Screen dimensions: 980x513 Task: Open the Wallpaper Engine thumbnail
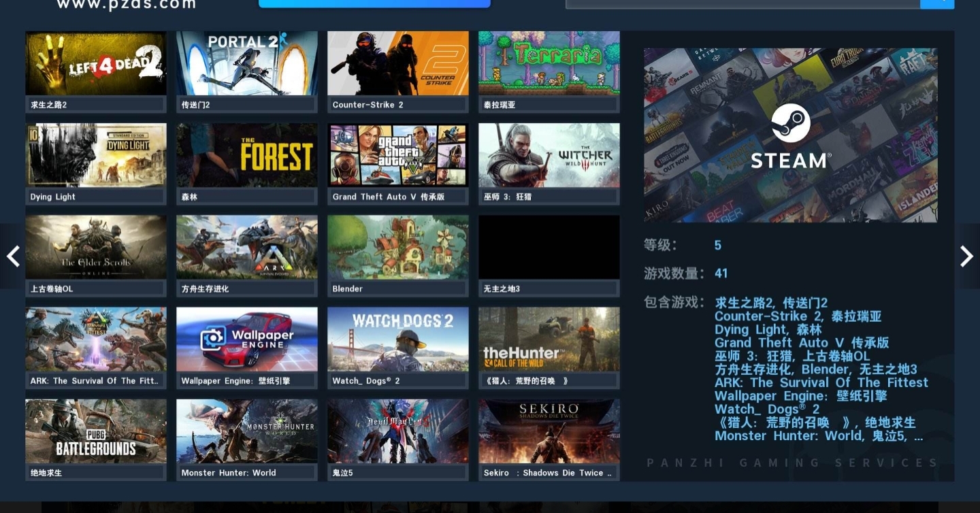click(x=247, y=339)
